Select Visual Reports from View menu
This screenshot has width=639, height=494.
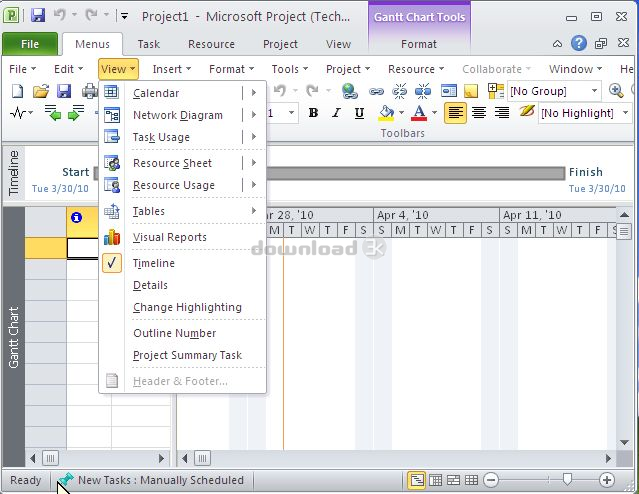point(183,237)
